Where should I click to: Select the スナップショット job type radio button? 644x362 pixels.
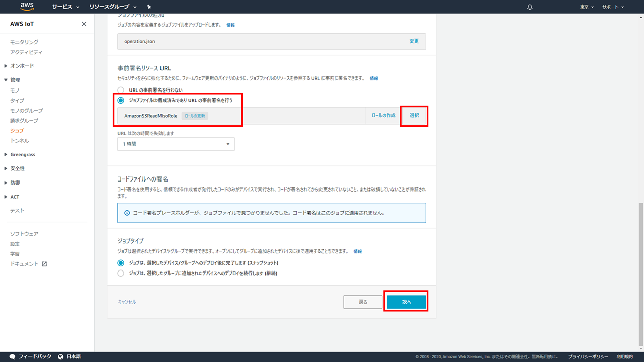pyautogui.click(x=121, y=263)
